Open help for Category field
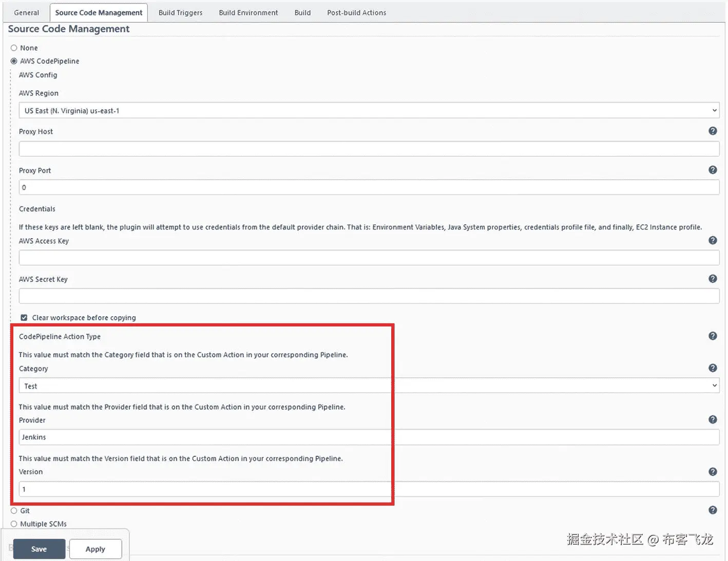Image resolution: width=728 pixels, height=561 pixels. 713,368
